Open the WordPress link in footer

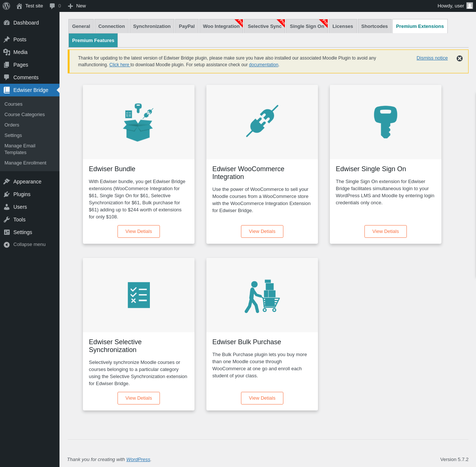[x=138, y=460]
